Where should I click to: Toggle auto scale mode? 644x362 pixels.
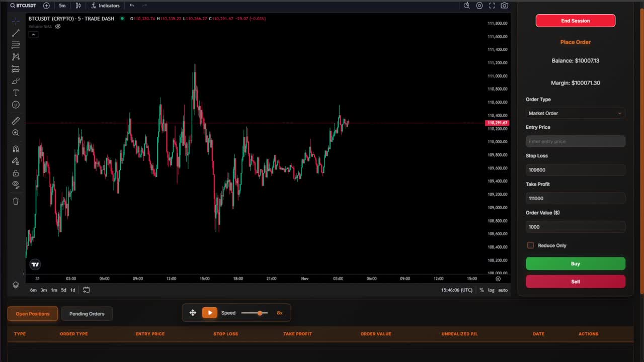tap(503, 290)
